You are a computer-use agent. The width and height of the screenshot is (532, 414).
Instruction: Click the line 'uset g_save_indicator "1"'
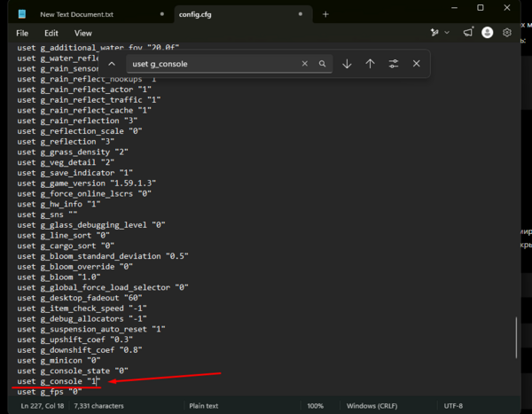tap(75, 173)
